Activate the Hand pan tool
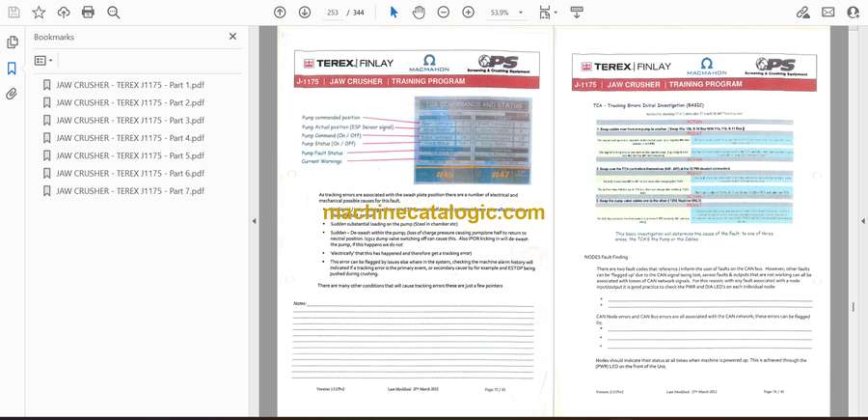868x420 pixels. [x=419, y=13]
